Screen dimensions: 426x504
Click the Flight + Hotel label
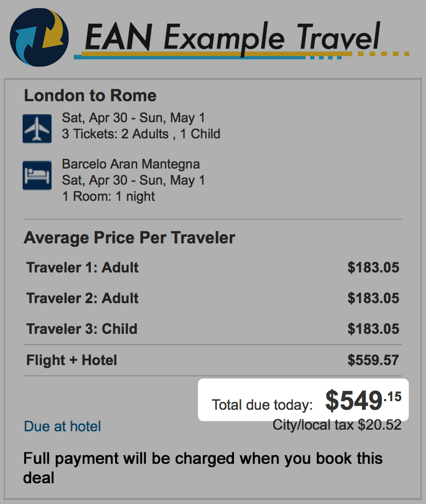[72, 360]
